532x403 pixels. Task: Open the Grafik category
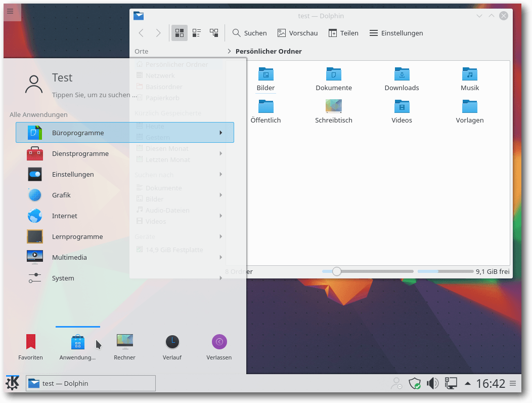(125, 195)
